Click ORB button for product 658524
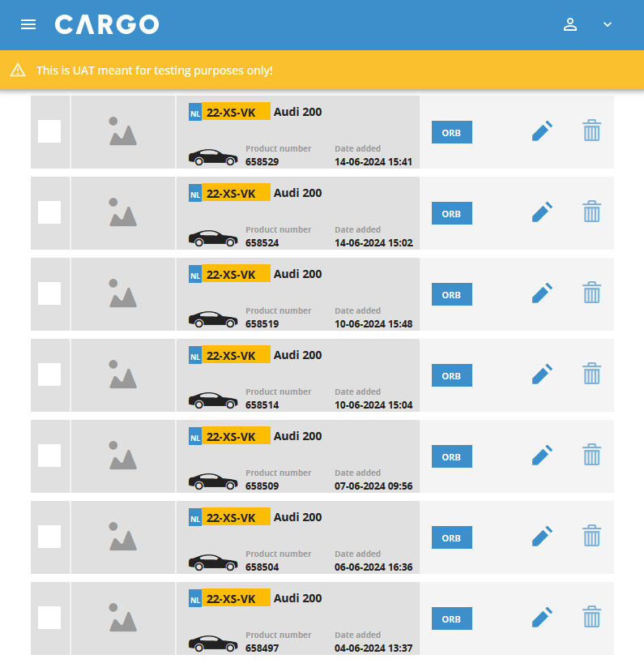 451,213
